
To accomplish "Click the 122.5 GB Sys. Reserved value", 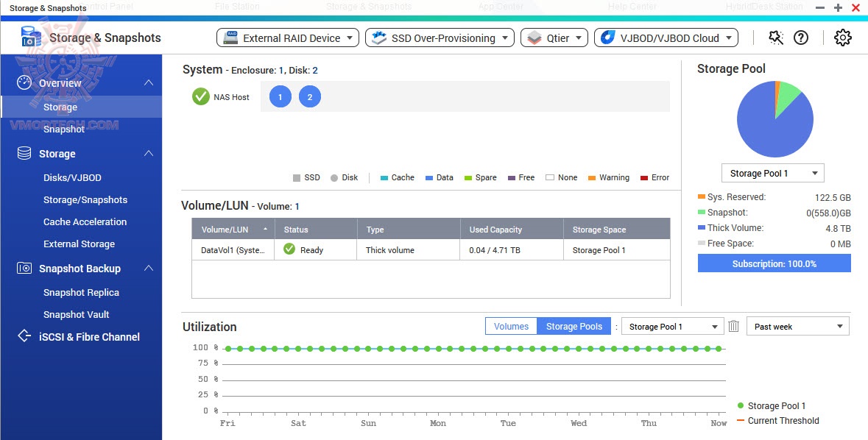I will coord(833,197).
